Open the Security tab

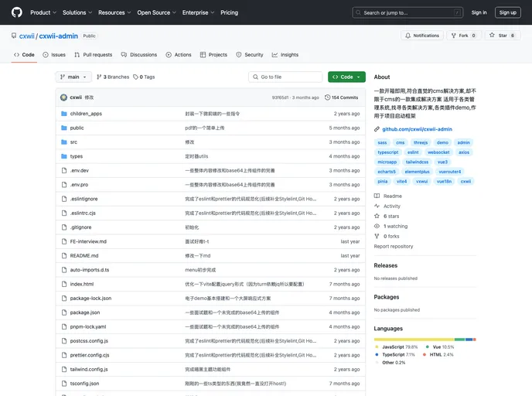pos(250,55)
